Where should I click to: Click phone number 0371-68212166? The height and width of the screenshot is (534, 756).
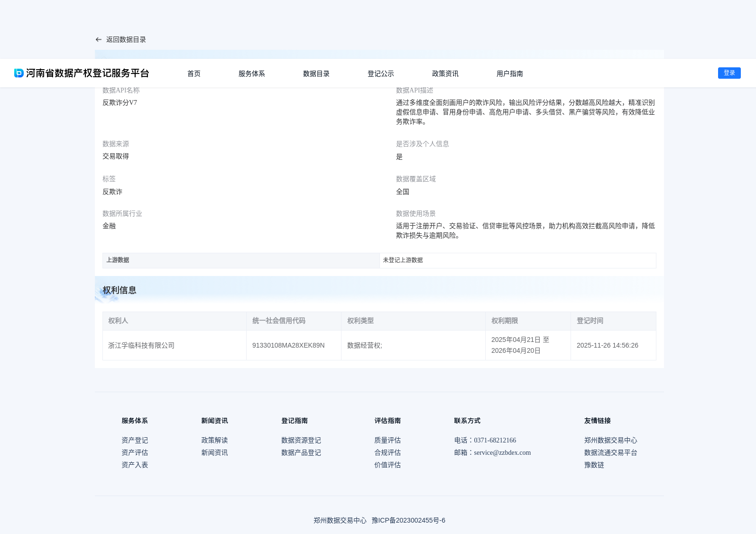click(x=495, y=441)
